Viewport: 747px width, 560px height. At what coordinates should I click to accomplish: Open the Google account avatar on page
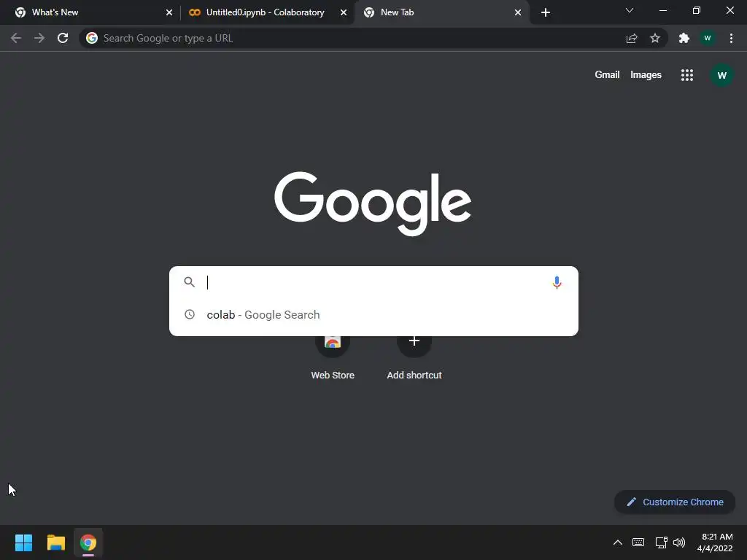721,75
